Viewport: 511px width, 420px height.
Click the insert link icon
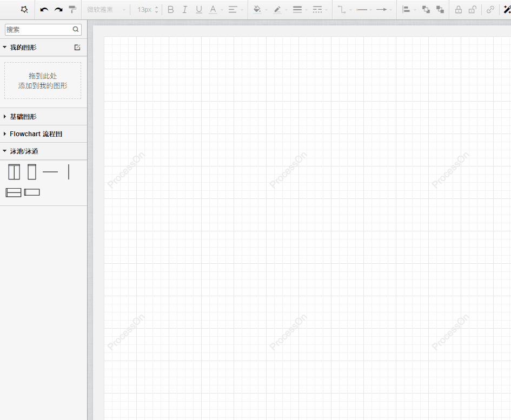490,9
